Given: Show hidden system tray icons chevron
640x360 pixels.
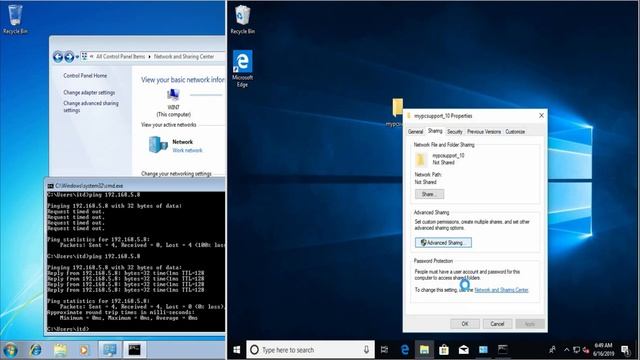Looking at the screenshot, I should point(567,350).
